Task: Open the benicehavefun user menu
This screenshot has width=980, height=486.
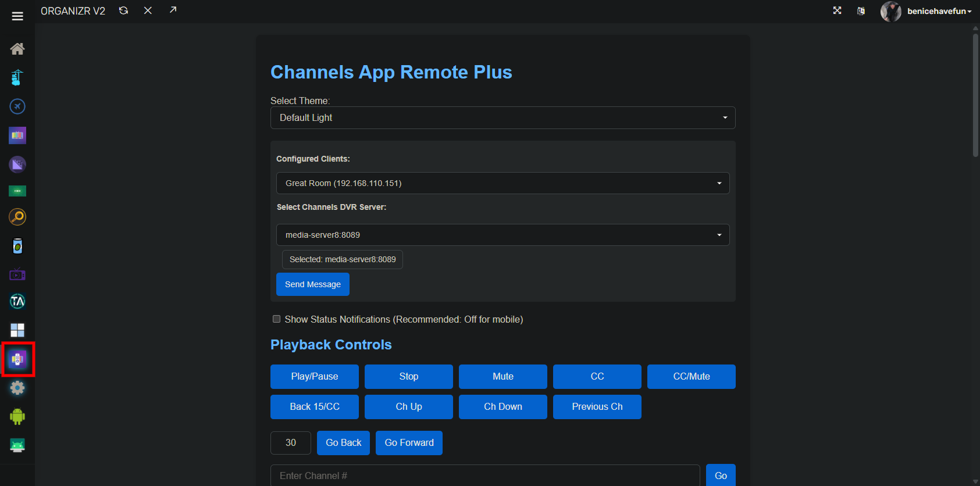Action: click(939, 11)
